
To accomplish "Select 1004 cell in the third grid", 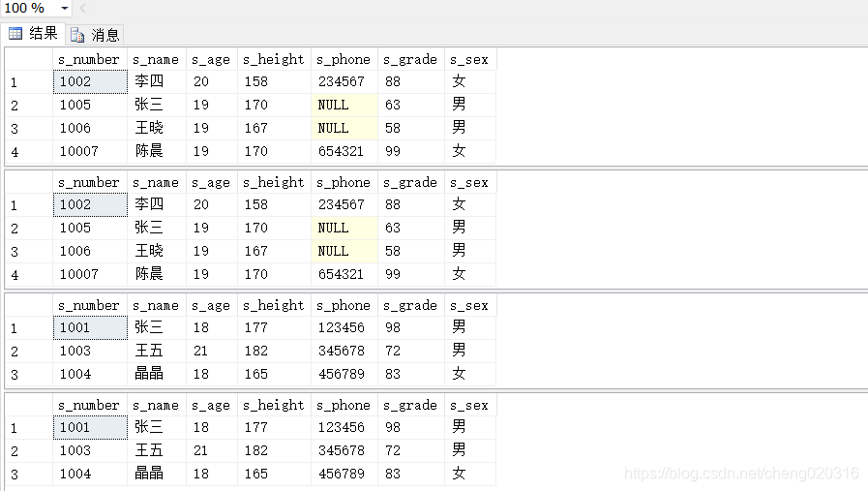I will click(x=90, y=375).
